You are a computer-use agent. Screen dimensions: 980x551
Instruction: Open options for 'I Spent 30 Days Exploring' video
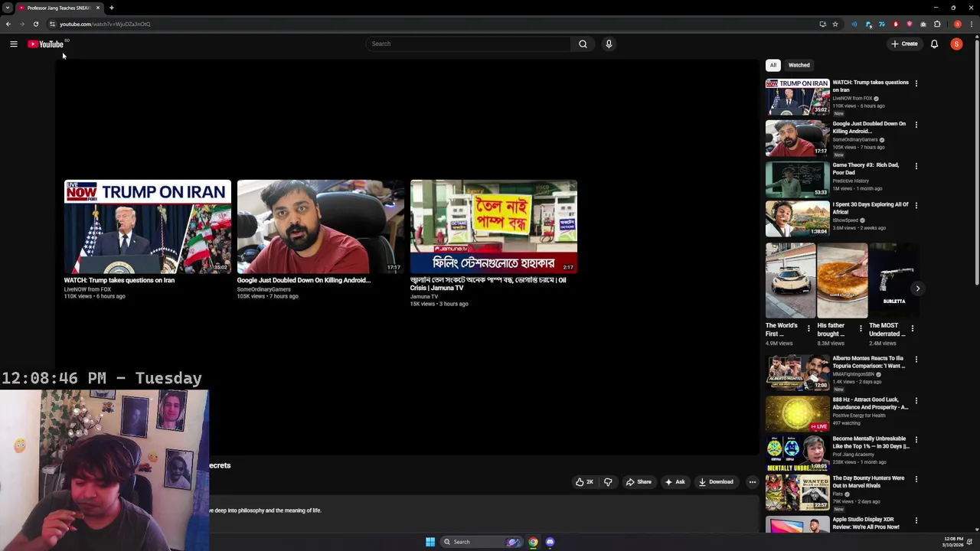pos(916,206)
